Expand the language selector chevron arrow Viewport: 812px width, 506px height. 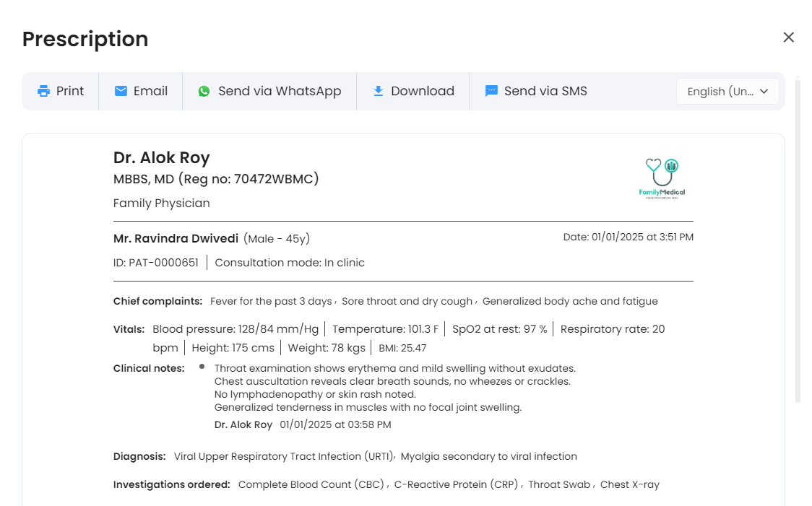tap(764, 92)
